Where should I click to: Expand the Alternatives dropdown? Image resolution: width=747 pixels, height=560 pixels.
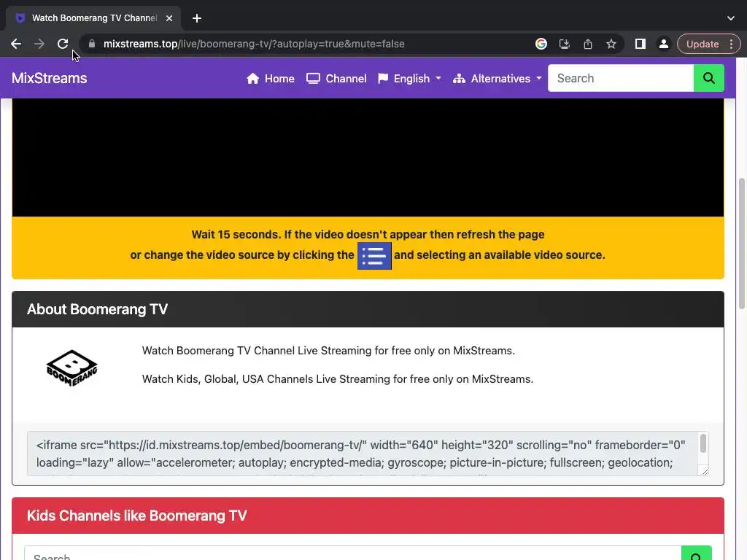[x=498, y=79]
